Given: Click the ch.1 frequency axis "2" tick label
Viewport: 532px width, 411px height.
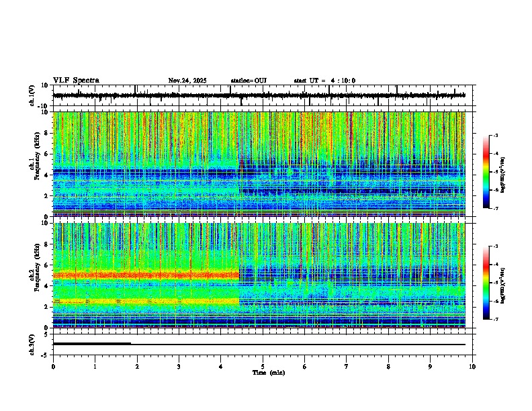Looking at the screenshot, I should [x=47, y=196].
